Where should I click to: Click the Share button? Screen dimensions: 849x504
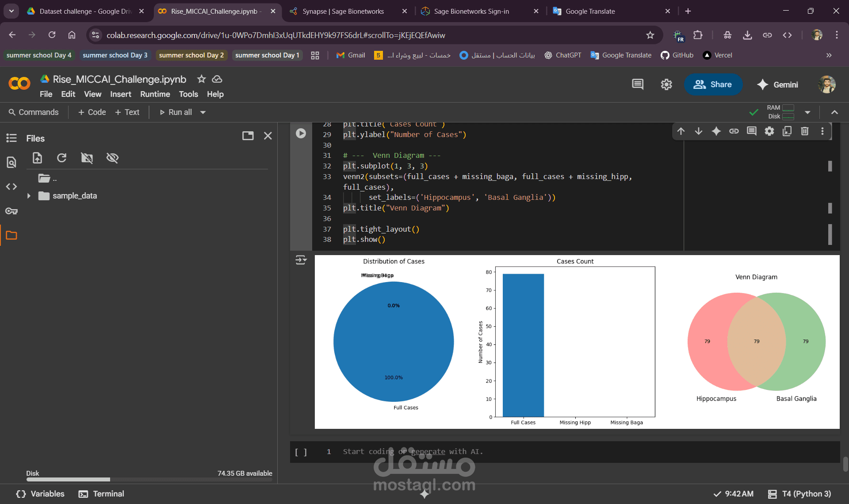tap(713, 84)
